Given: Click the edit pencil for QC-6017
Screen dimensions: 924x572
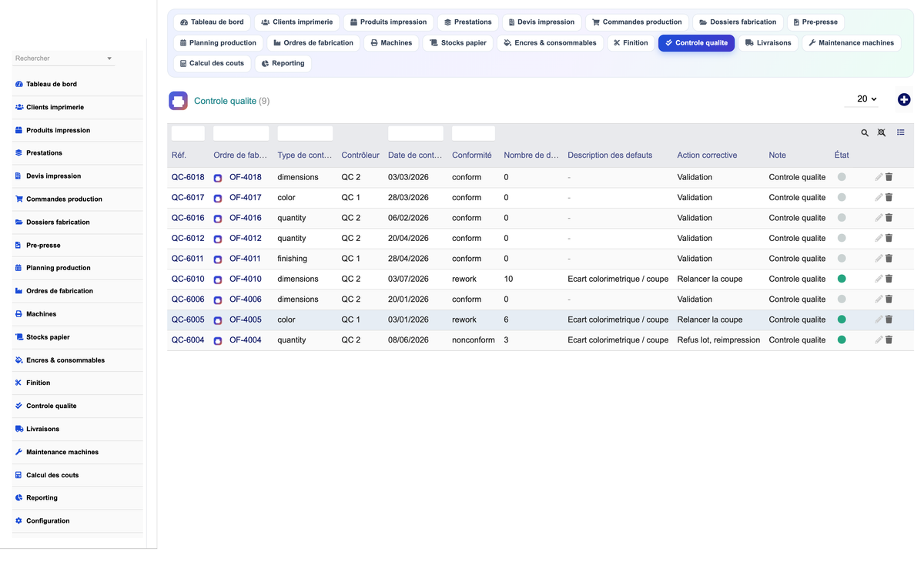Looking at the screenshot, I should click(x=879, y=197).
